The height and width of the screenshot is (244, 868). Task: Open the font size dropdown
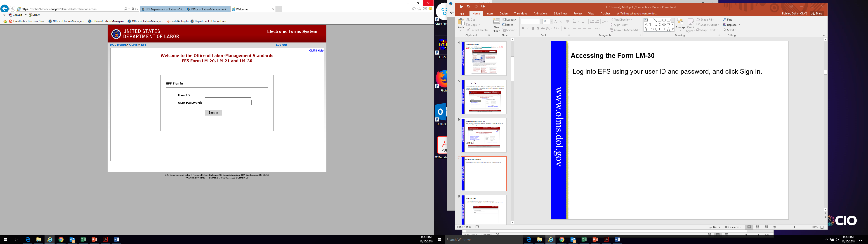point(551,21)
